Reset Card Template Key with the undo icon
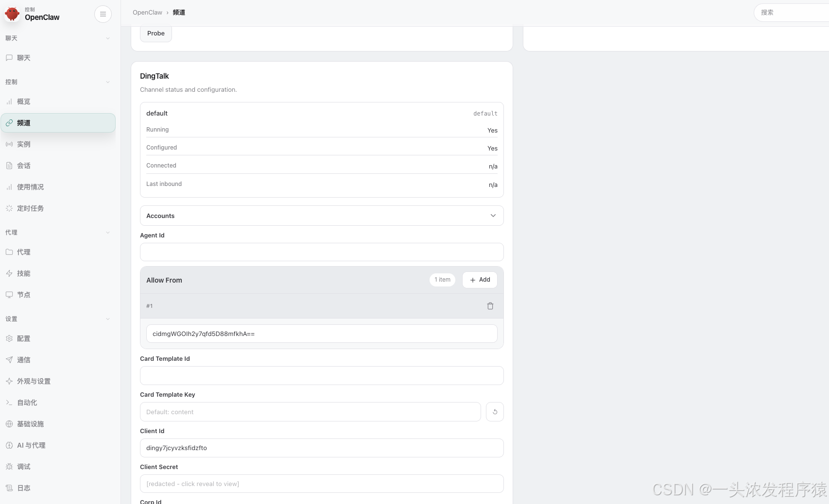The image size is (829, 504). click(495, 412)
